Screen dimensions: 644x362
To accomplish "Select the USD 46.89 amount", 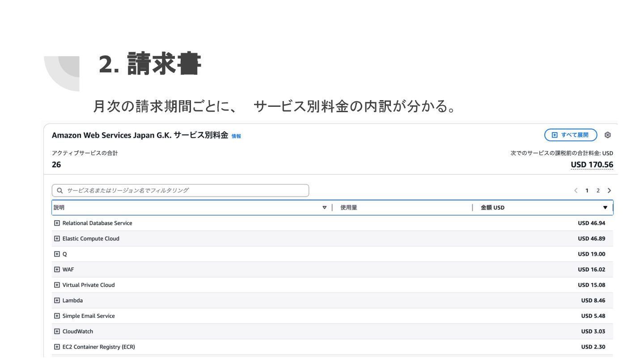I will pyautogui.click(x=591, y=239).
